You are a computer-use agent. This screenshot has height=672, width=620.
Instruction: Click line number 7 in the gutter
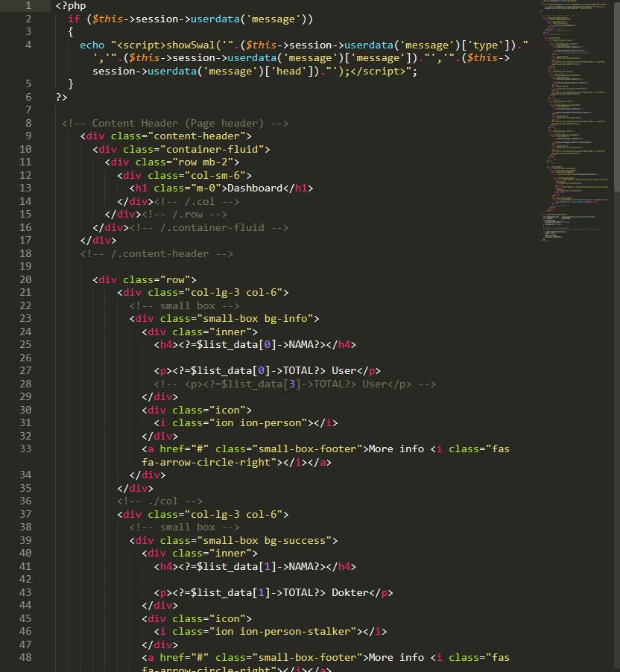tap(28, 110)
